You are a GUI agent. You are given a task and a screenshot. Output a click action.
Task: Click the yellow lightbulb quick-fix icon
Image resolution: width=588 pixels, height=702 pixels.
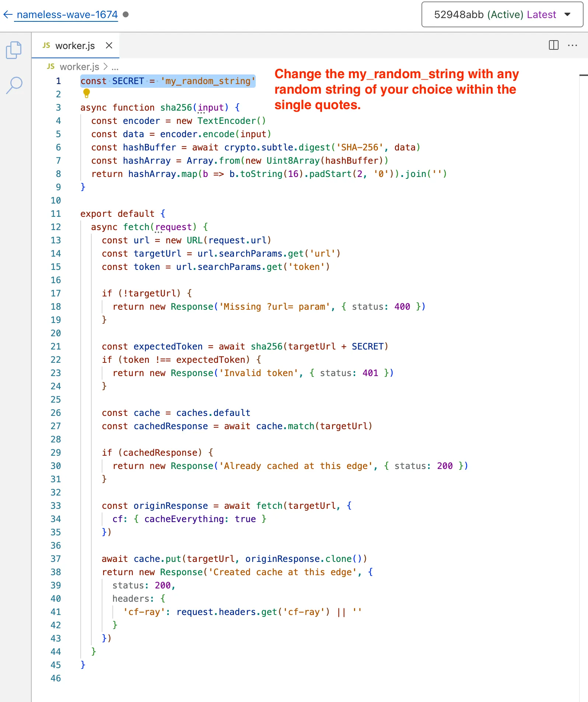87,93
